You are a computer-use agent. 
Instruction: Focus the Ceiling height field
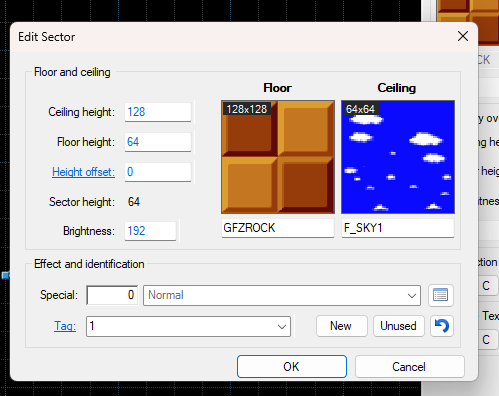158,112
